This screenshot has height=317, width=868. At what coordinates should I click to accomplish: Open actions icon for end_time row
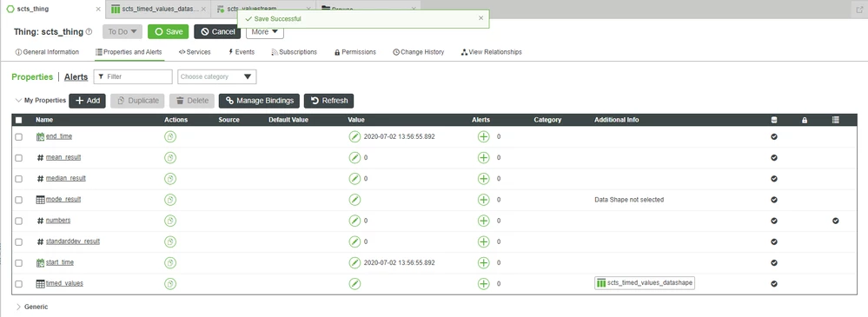point(170,136)
